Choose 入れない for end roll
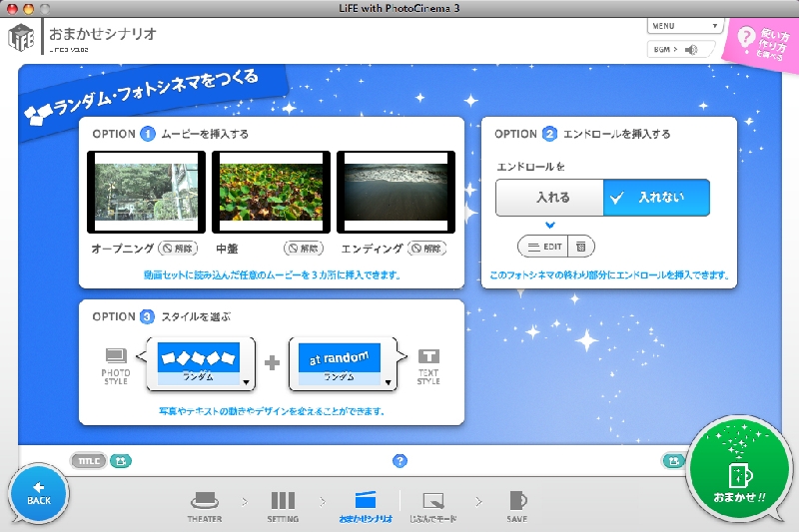Screen dimensions: 799x532 click(657, 198)
